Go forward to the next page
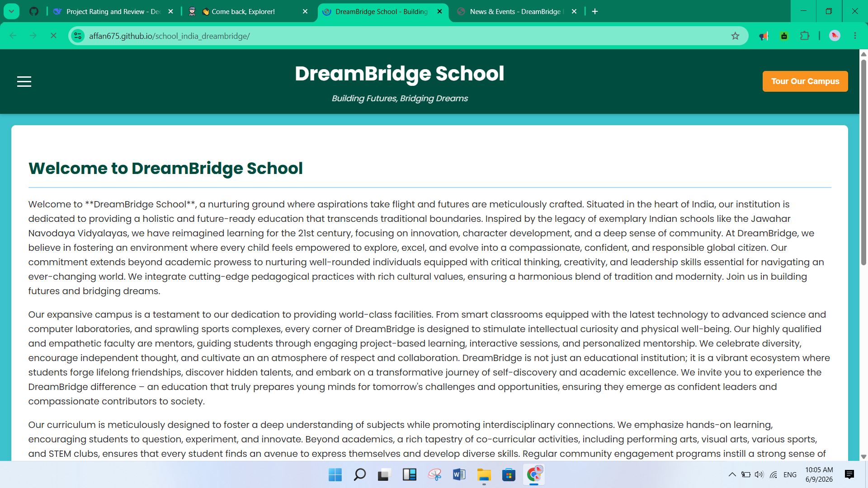Image resolution: width=868 pixels, height=488 pixels. tap(33, 36)
